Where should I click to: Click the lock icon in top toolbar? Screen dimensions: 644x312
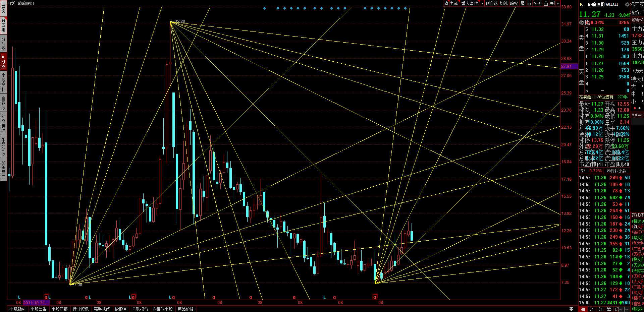pyautogui.click(x=546, y=3)
